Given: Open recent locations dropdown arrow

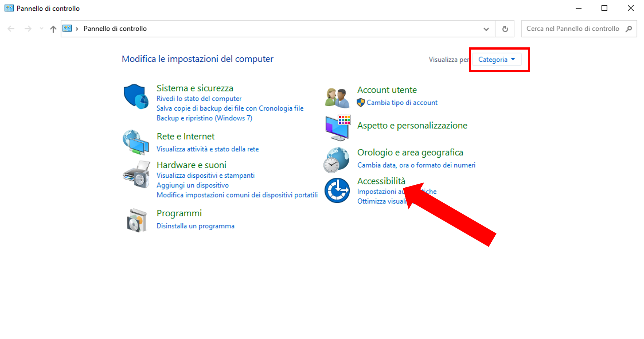Looking at the screenshot, I should 41,29.
